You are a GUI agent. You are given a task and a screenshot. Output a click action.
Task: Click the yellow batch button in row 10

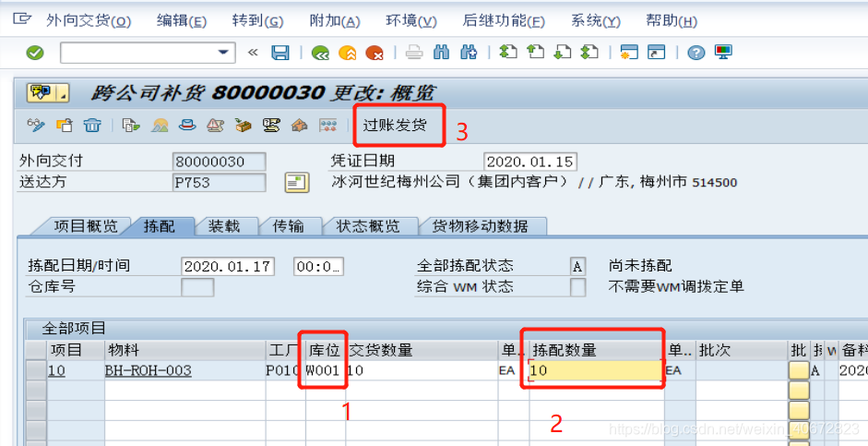point(798,370)
